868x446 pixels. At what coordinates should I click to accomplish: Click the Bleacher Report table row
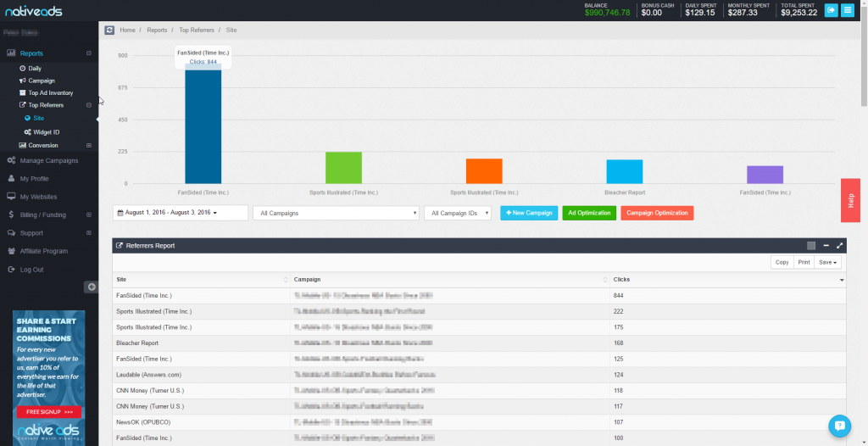pos(480,343)
